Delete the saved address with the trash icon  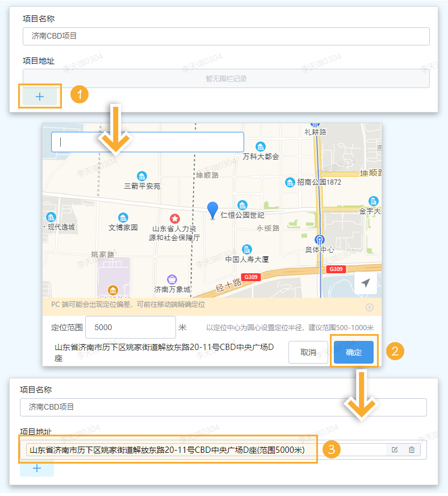[412, 450]
